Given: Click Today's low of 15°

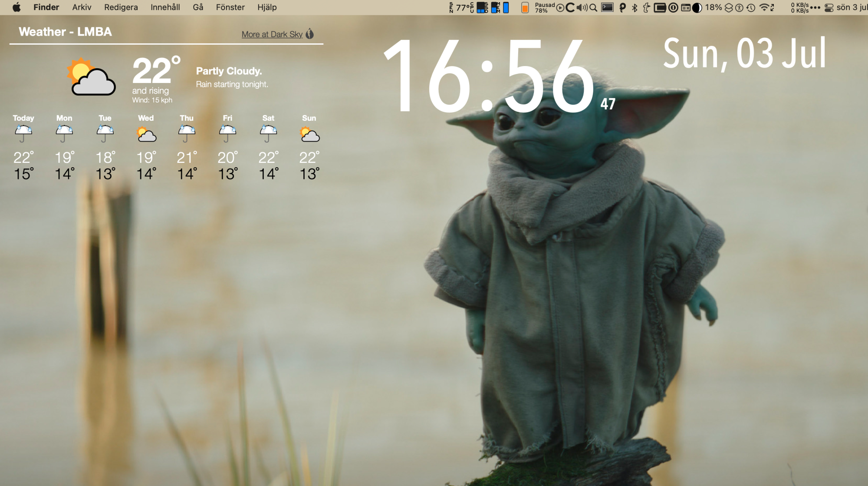Looking at the screenshot, I should pyautogui.click(x=24, y=174).
